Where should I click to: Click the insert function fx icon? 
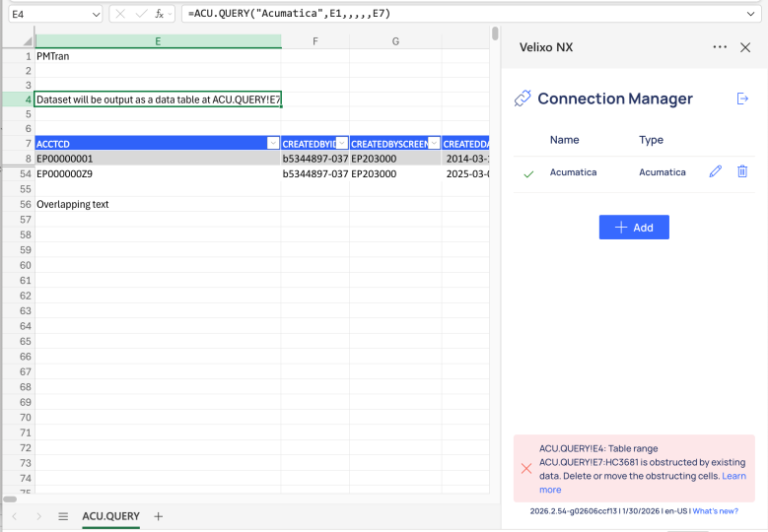(x=160, y=15)
